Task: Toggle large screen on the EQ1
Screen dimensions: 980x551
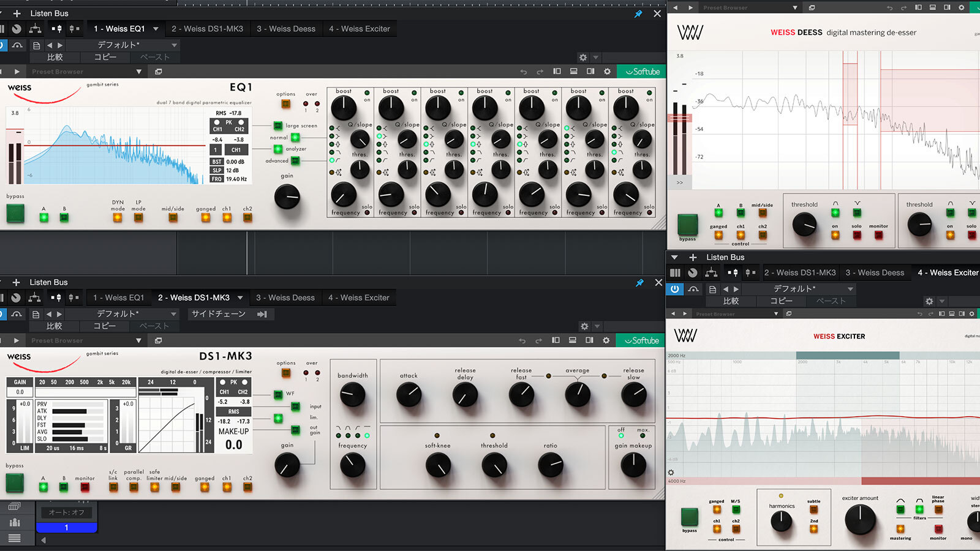Action: click(x=278, y=126)
